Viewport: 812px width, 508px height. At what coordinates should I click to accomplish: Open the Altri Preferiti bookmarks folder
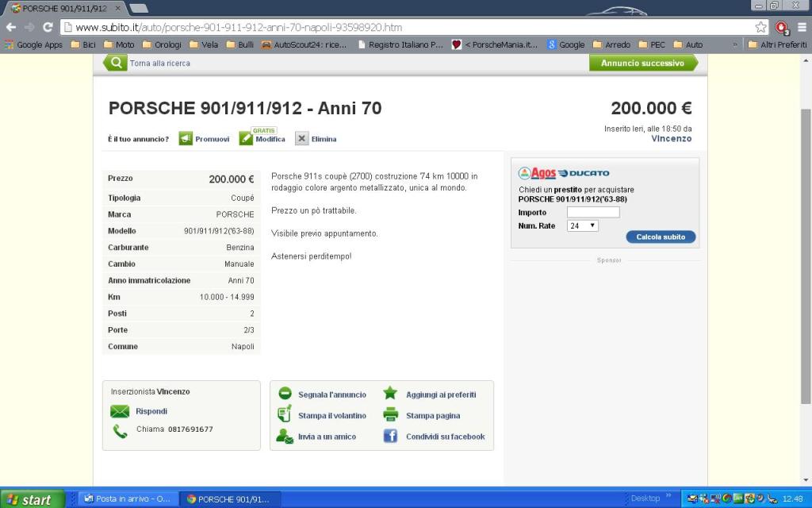tap(778, 44)
